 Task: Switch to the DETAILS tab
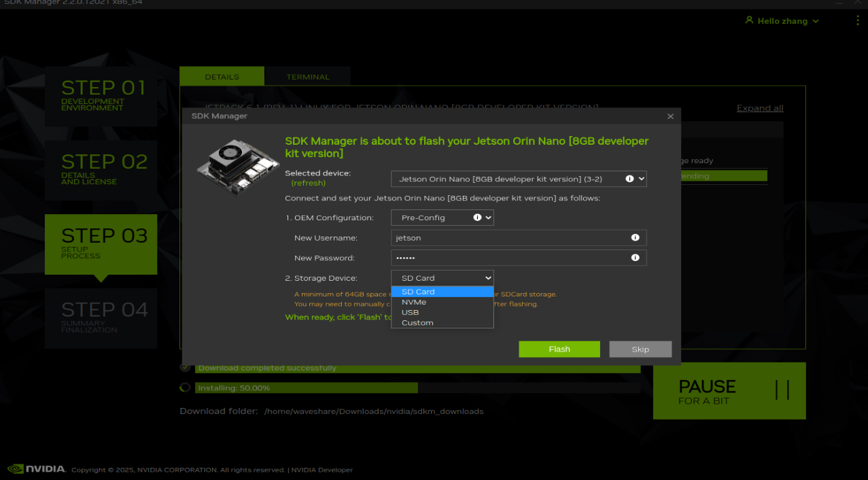[x=222, y=76]
